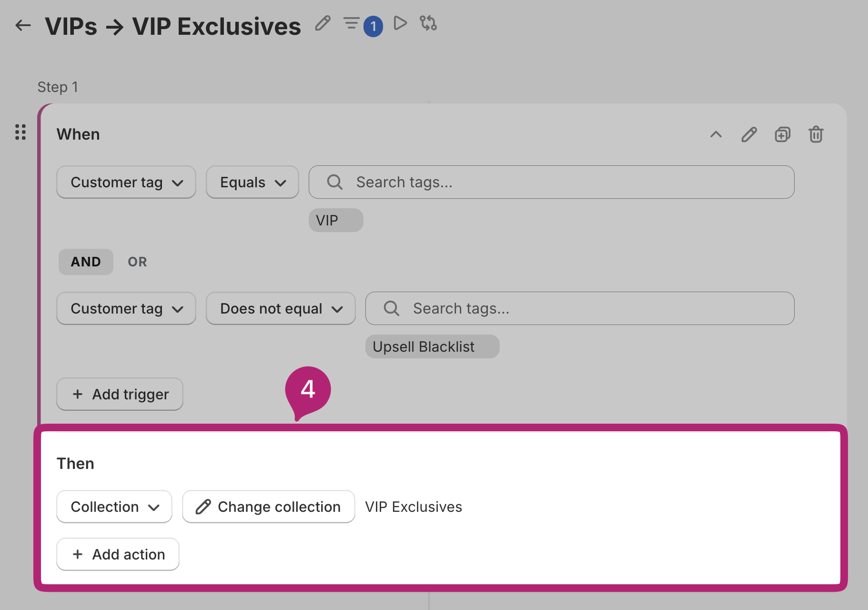Open the Collection action dropdown
The image size is (868, 610).
point(114,507)
